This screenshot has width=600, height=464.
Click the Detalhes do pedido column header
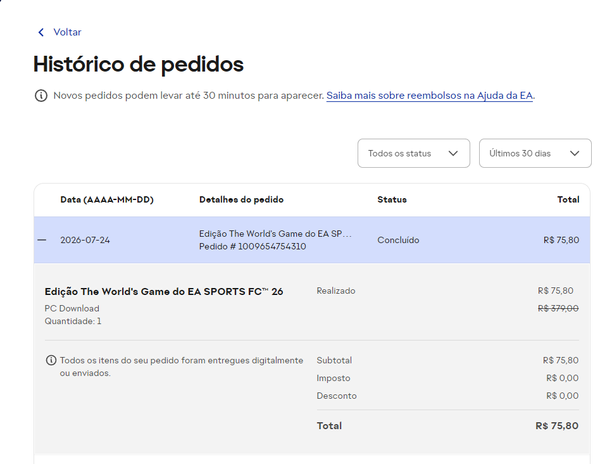pyautogui.click(x=241, y=200)
